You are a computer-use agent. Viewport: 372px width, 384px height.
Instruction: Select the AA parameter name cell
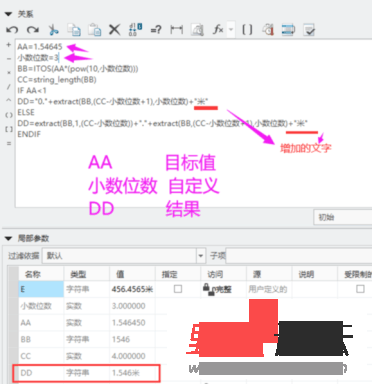tap(41, 322)
